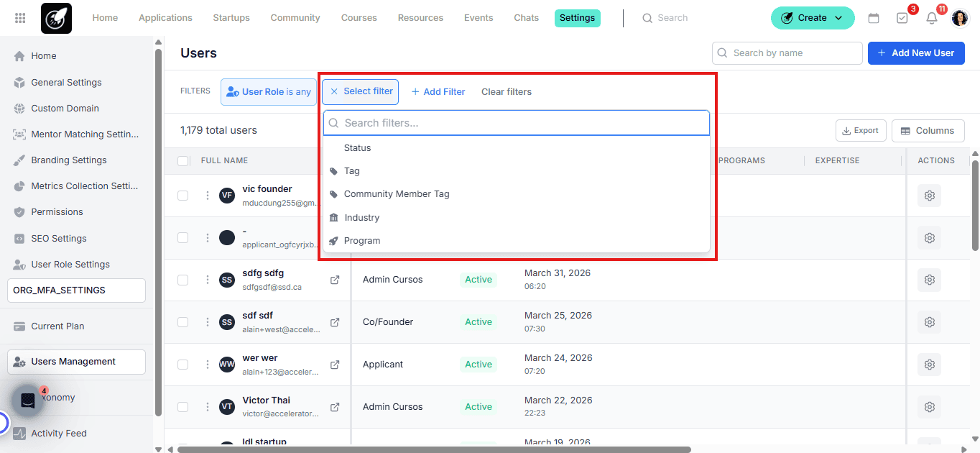Open settings gear for Victor Thai row
The image size is (980, 453).
929,407
